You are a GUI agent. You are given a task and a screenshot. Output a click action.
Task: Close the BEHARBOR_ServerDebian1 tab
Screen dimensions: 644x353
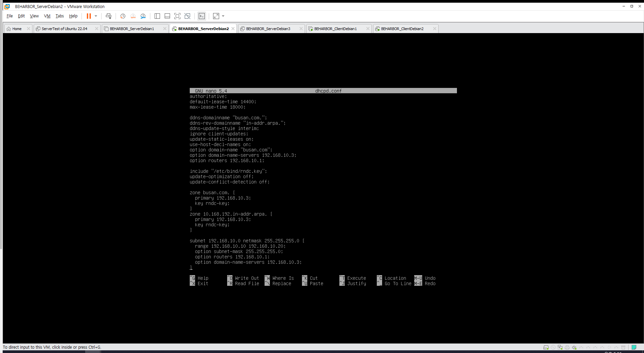pos(165,29)
